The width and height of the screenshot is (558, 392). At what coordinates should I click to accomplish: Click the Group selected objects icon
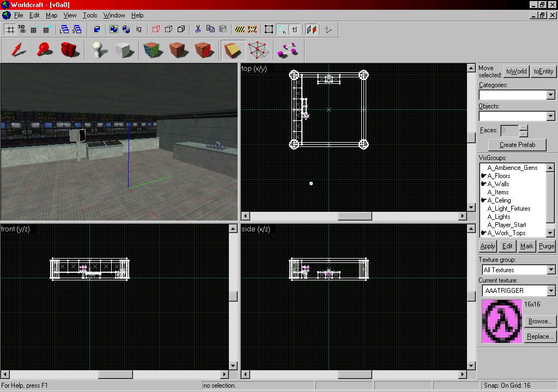click(x=114, y=29)
